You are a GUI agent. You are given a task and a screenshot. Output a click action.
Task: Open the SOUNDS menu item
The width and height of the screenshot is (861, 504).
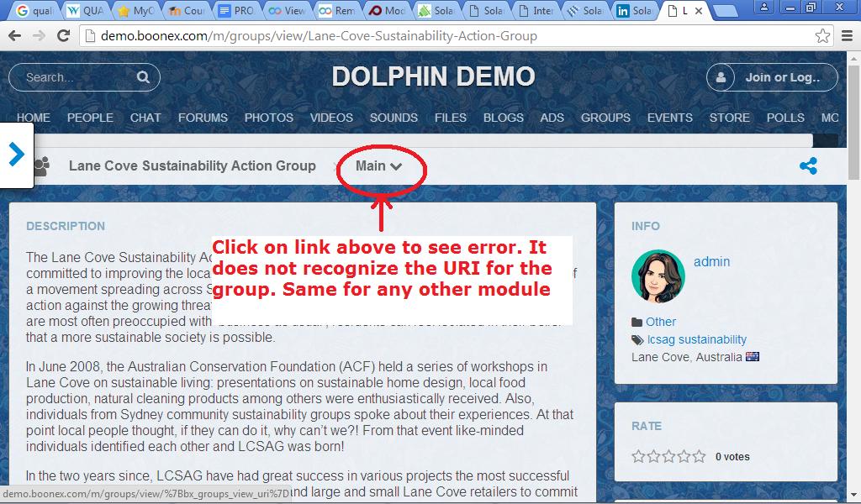(394, 118)
